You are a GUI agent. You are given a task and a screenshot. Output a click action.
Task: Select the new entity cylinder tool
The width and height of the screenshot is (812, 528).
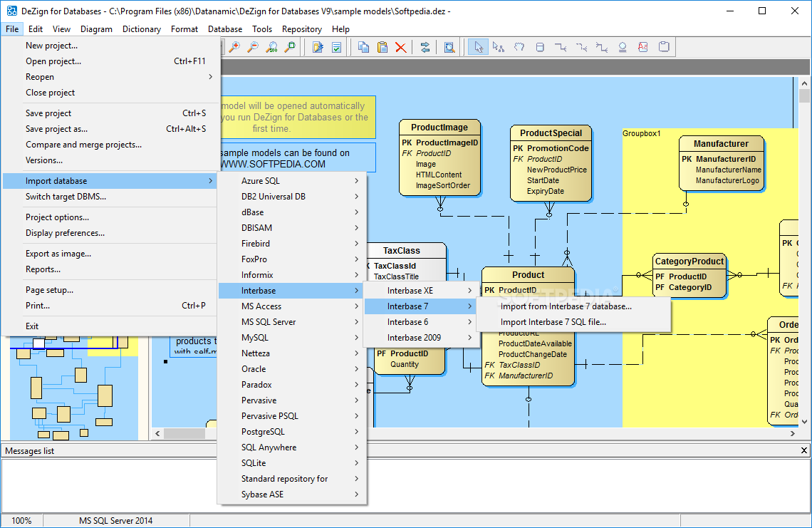pyautogui.click(x=540, y=47)
